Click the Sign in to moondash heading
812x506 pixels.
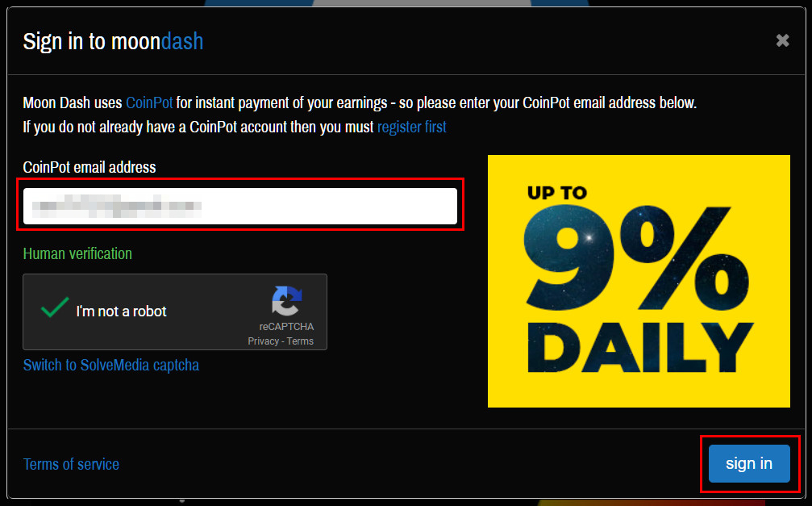point(114,41)
